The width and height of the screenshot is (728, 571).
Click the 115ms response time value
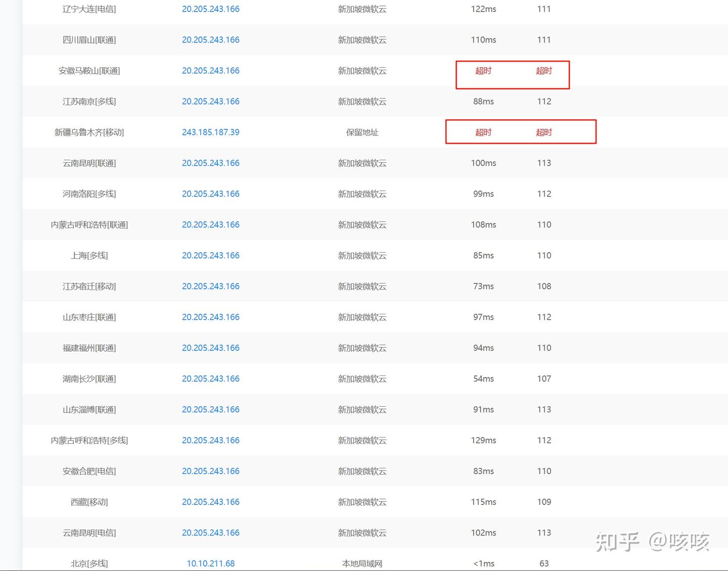[x=484, y=502]
